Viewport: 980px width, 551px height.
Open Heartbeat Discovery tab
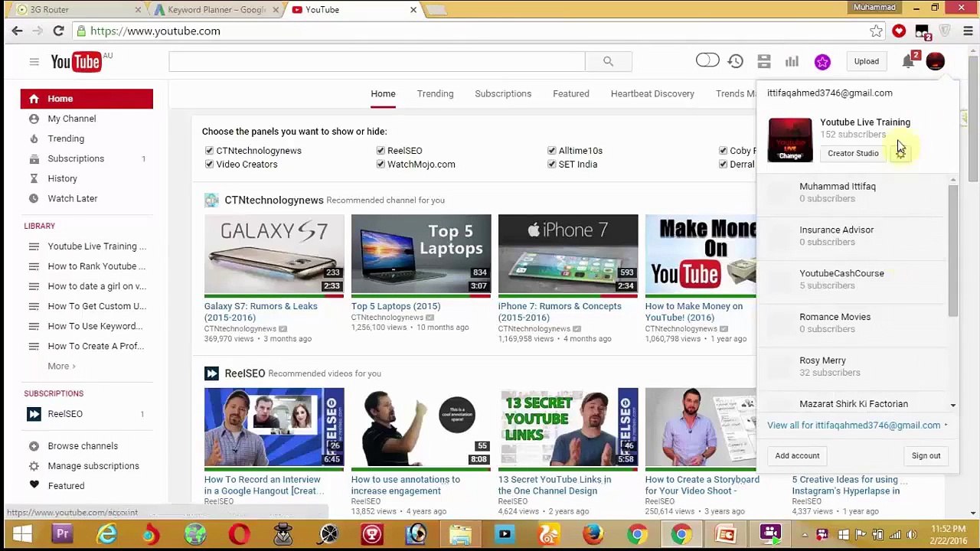click(652, 94)
